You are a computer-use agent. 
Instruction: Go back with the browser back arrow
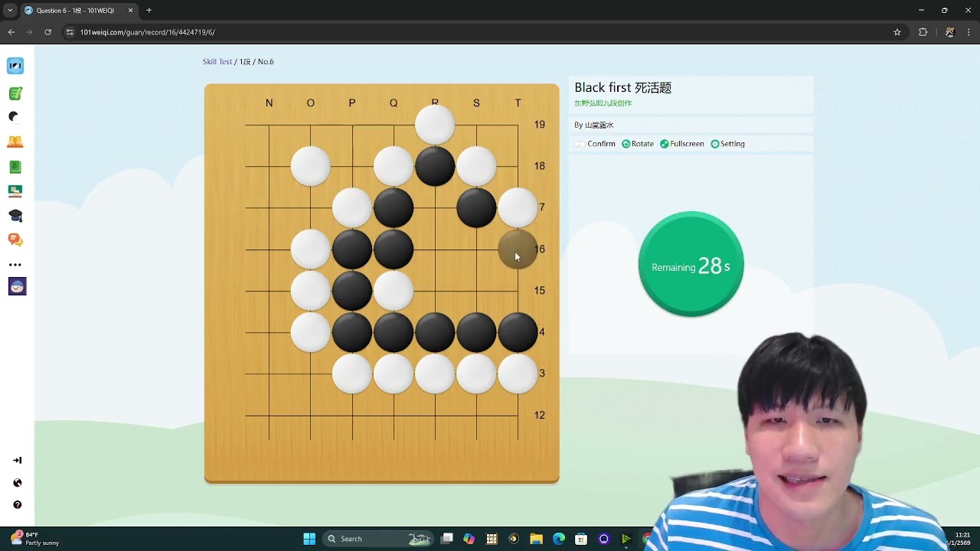(11, 32)
